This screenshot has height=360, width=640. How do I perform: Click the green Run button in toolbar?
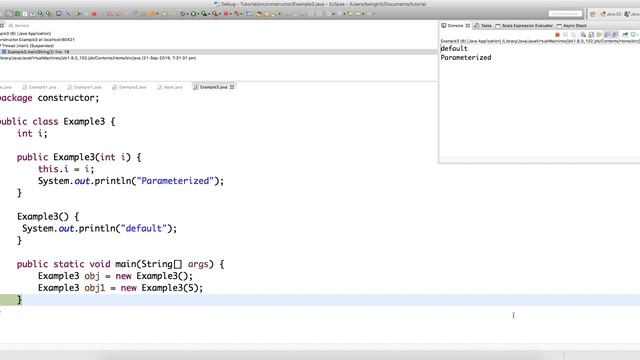tap(193, 13)
